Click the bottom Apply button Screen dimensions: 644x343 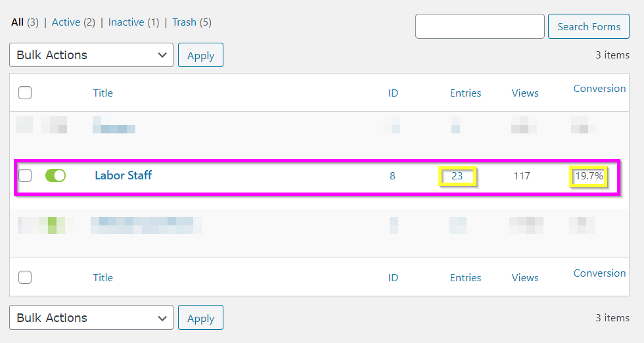[200, 317]
